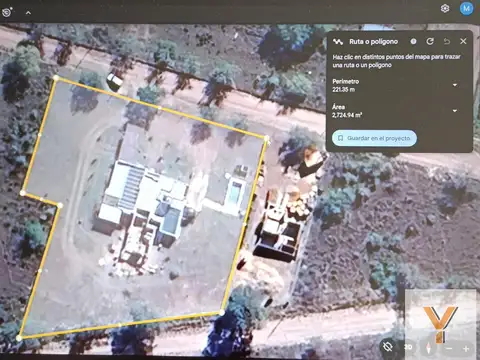Click 'Guardar en el proyecto' button
Screen dimensions: 480x360
click(374, 138)
